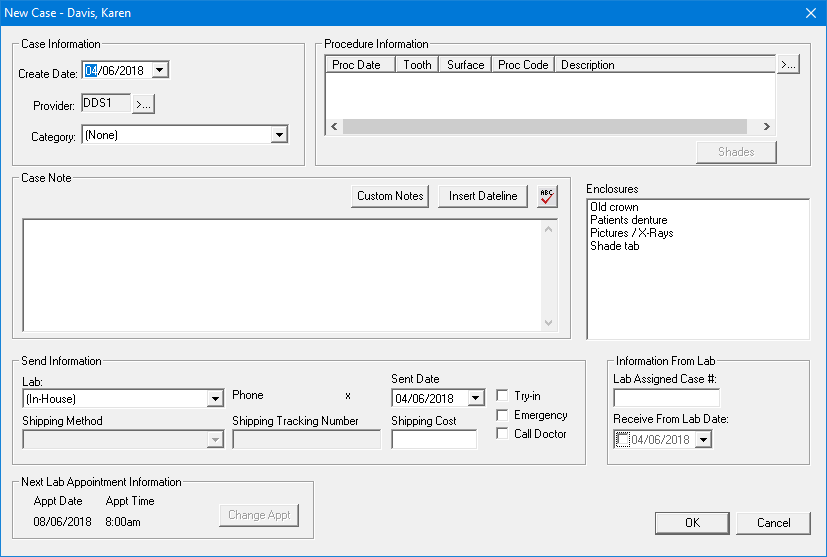Click the Custom Notes button
The width and height of the screenshot is (827, 557).
point(390,196)
